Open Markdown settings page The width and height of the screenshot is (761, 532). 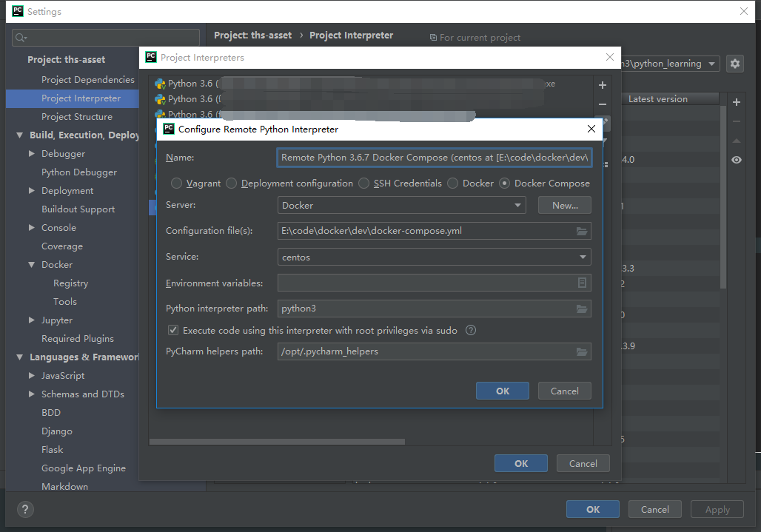coord(64,486)
